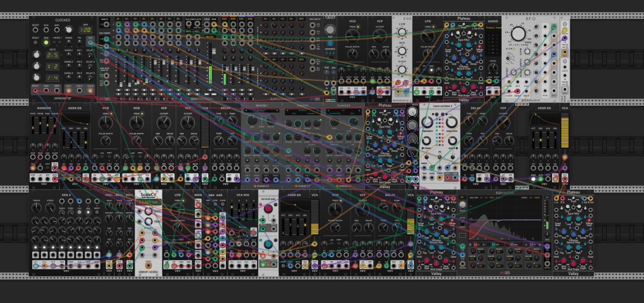Image resolution: width=644 pixels, height=303 pixels.
Task: Toggle red Diffuse Input button on top Plateau
Action: click(x=480, y=47)
